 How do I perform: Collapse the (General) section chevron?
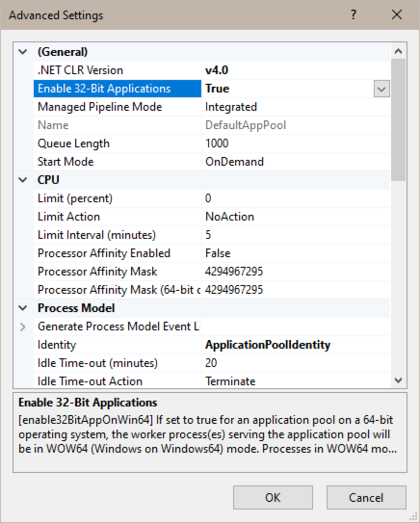[23, 52]
